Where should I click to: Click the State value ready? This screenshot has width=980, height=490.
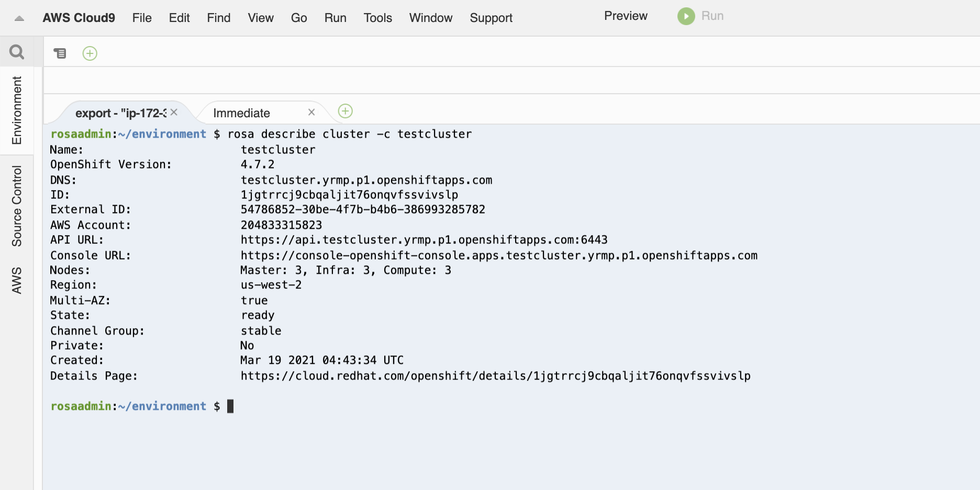pos(258,315)
